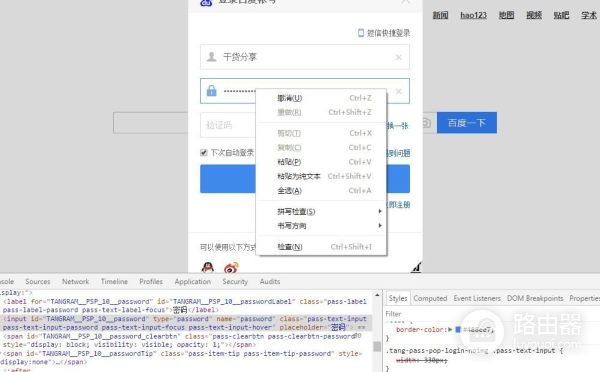Click the 百度一下 search button
Screen dimensions: 600x372
coord(467,123)
